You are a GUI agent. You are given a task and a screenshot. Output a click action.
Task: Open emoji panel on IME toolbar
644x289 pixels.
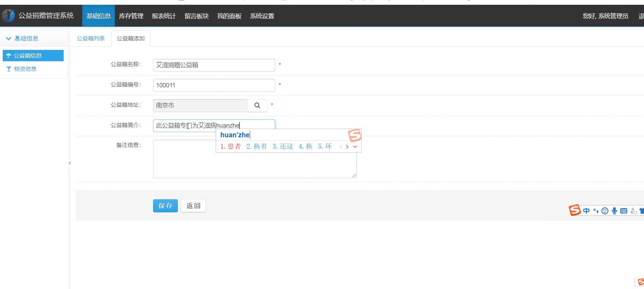(x=605, y=211)
